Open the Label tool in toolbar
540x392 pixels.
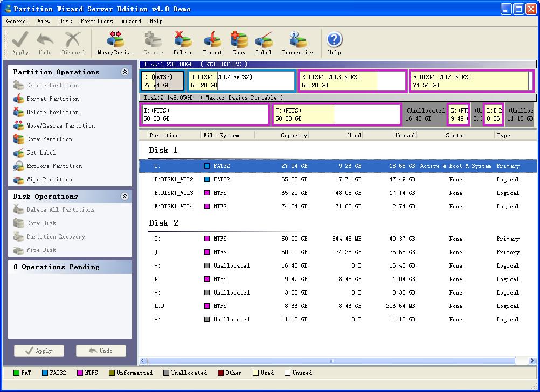264,43
